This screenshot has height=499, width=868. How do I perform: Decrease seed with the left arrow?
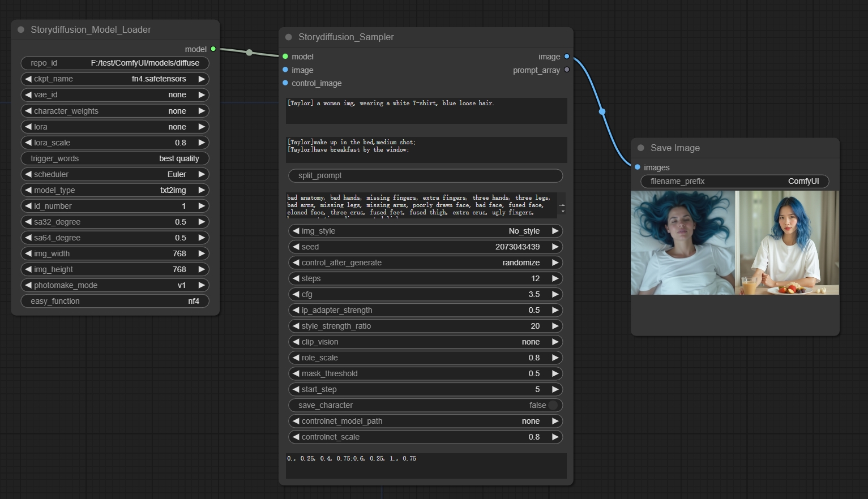(296, 247)
